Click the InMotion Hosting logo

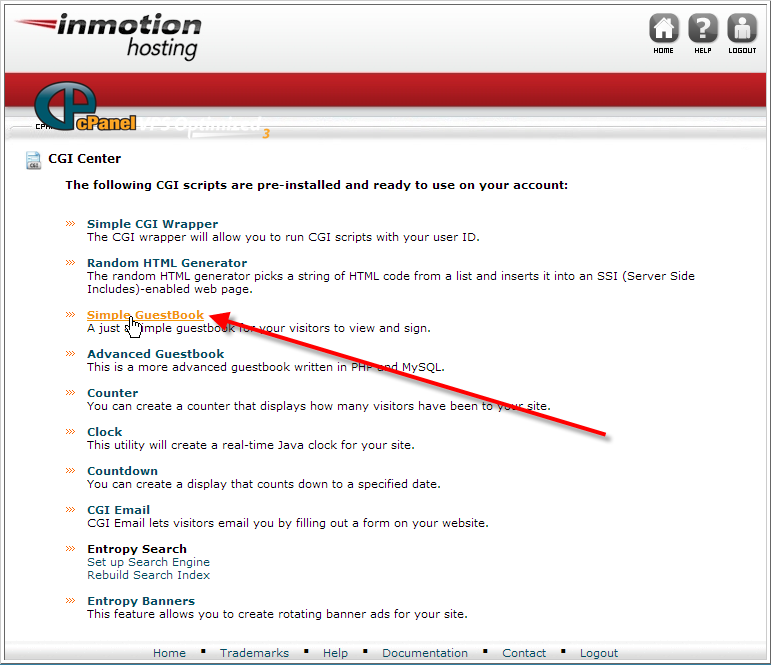[108, 36]
